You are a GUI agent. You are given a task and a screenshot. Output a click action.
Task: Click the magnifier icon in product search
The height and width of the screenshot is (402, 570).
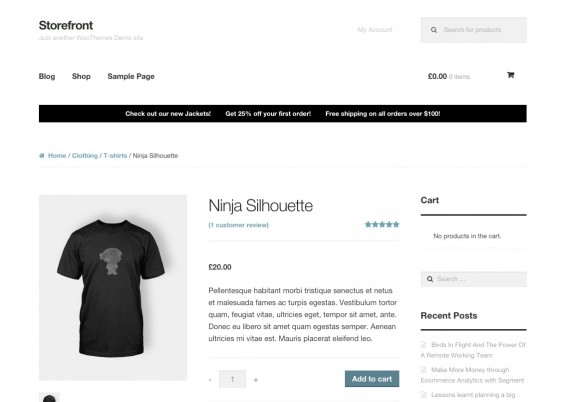pos(434,30)
